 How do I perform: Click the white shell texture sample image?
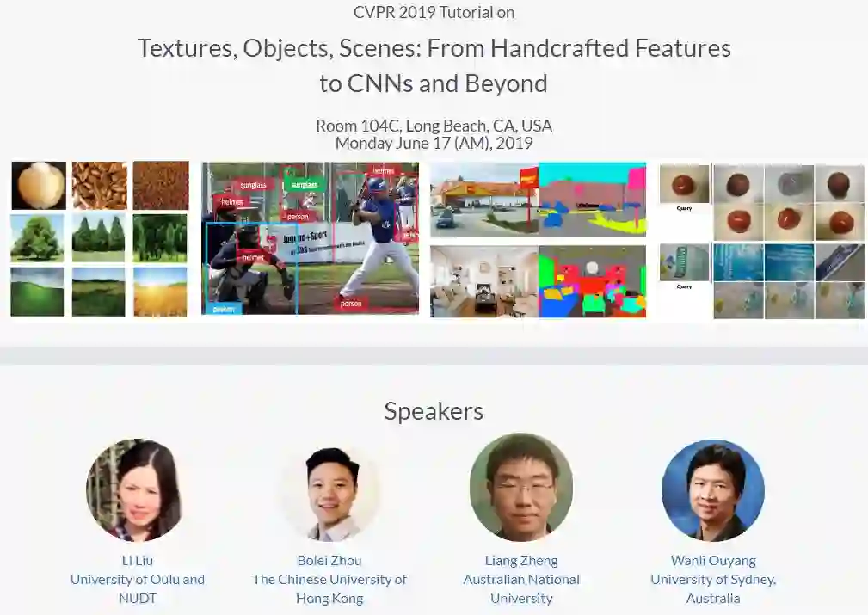click(39, 186)
